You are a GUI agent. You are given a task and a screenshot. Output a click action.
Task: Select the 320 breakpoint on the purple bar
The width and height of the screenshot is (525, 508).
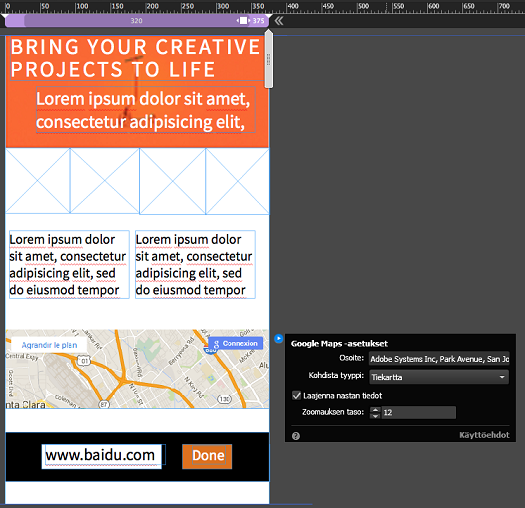[136, 21]
